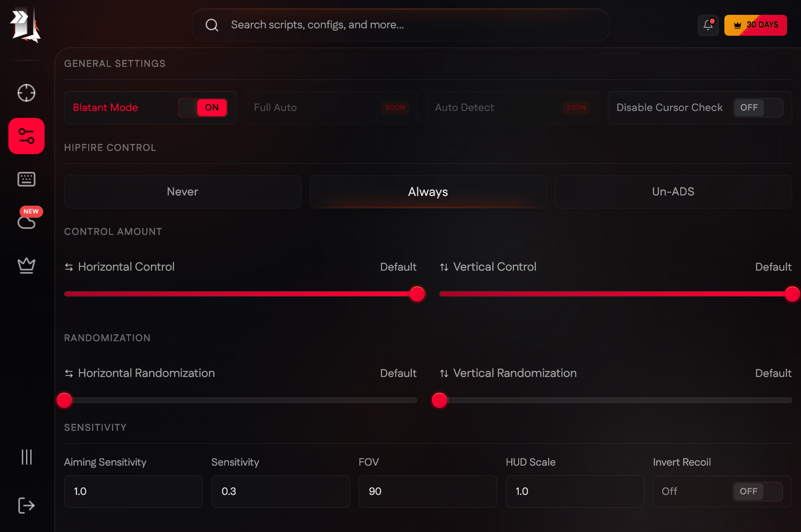801x532 pixels.
Task: Click the arrows icon beside Vertical Randomization
Action: pos(444,373)
